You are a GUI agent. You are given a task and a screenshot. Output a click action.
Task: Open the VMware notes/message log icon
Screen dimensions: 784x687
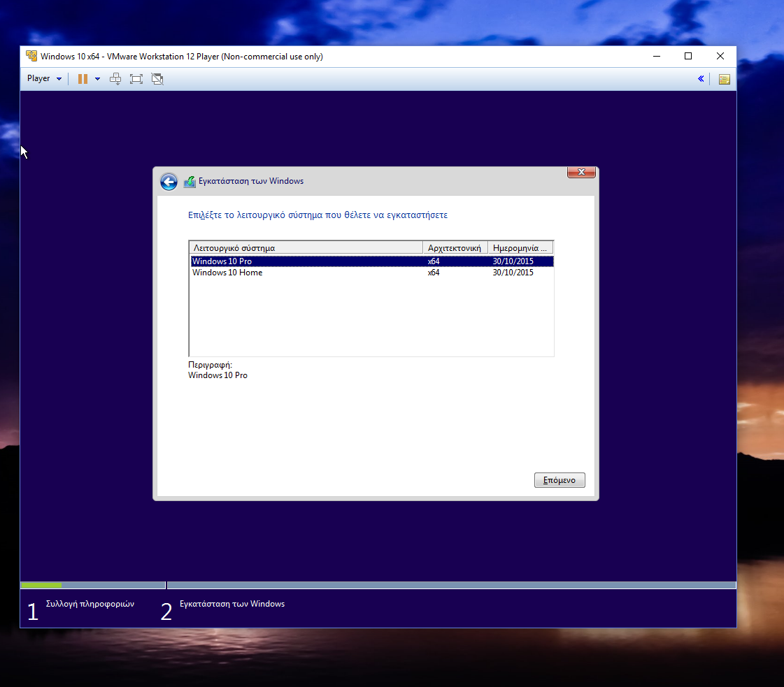click(724, 79)
